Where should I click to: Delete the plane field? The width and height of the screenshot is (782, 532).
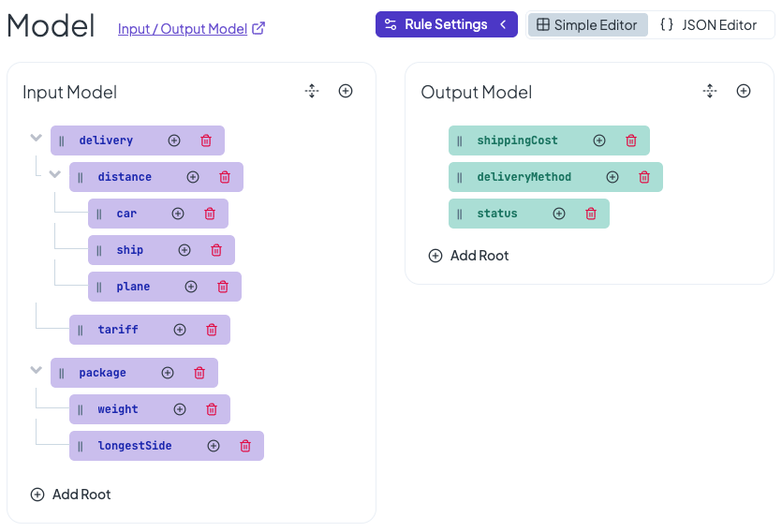[223, 287]
